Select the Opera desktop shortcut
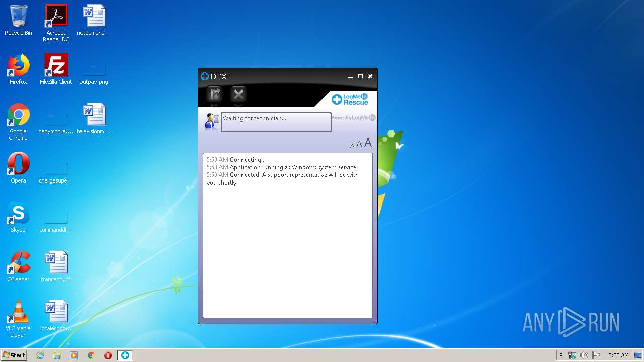This screenshot has height=362, width=644. click(x=18, y=168)
